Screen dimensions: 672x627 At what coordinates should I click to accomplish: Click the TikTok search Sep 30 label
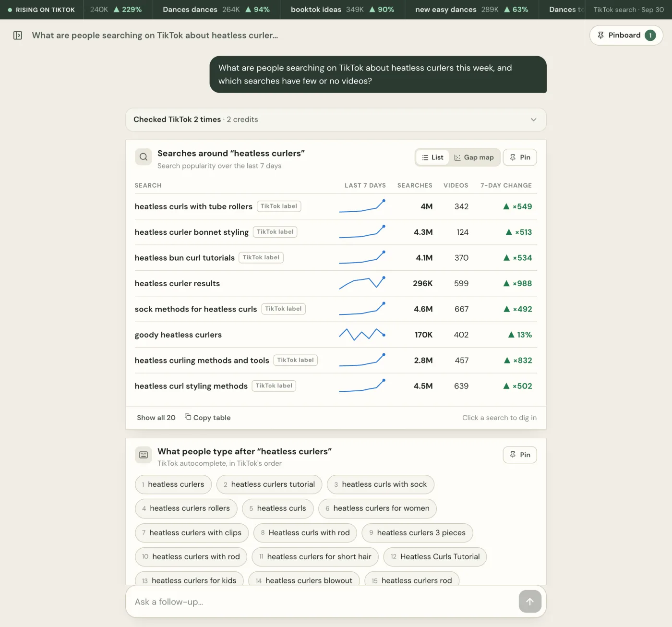point(628,10)
